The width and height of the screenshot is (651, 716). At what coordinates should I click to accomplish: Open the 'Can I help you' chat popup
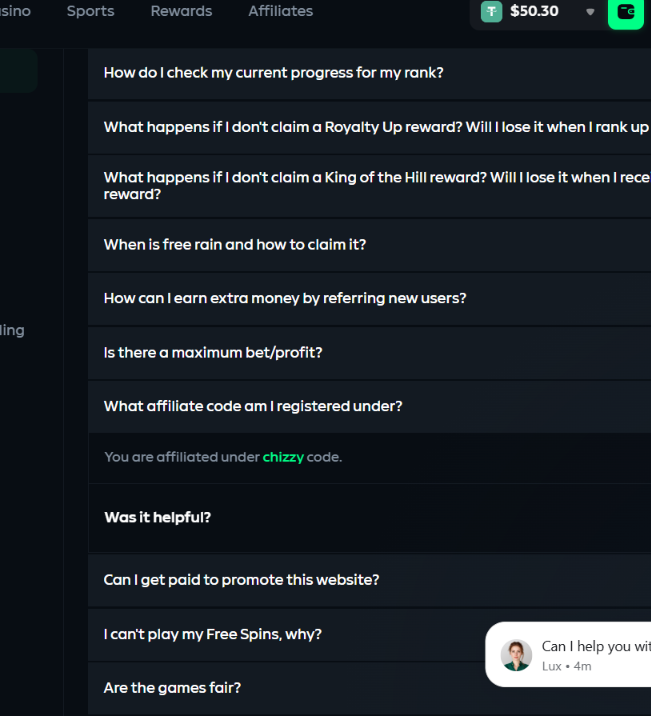pos(568,654)
